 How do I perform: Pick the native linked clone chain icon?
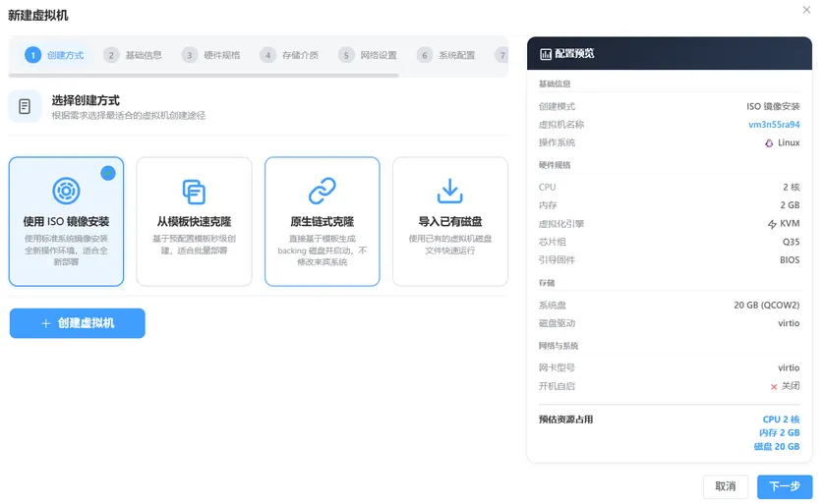322,191
